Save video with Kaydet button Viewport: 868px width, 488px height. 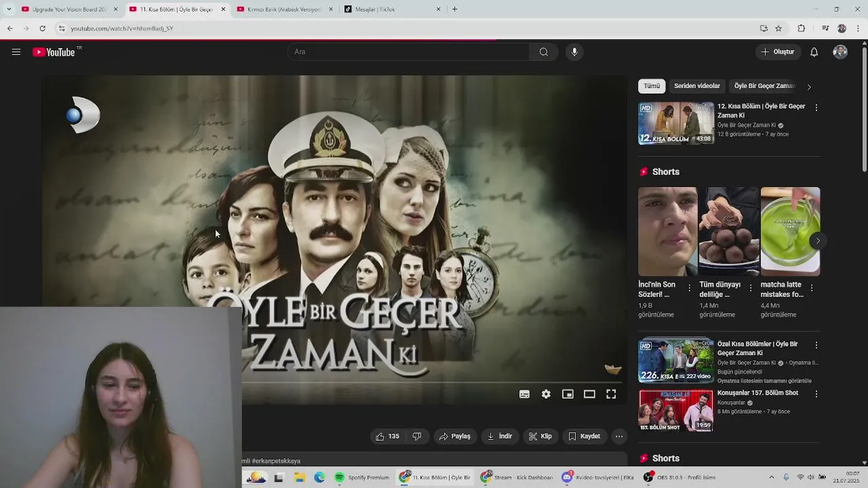point(585,436)
